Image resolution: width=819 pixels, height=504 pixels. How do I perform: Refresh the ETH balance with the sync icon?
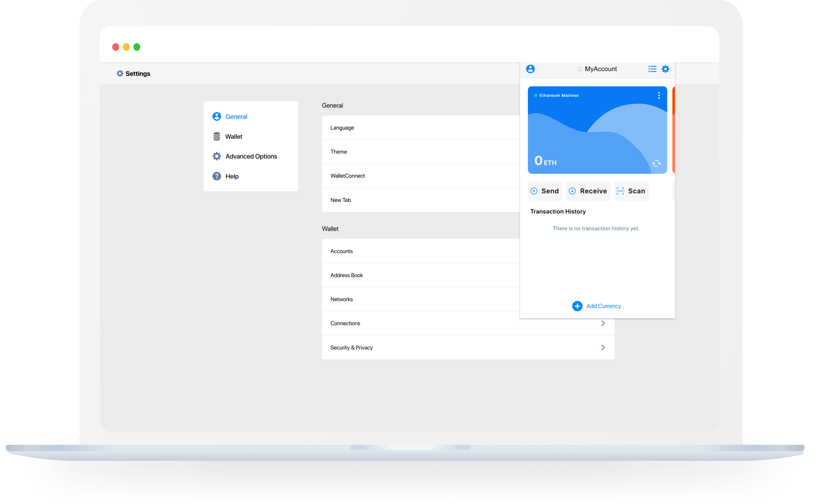click(x=656, y=163)
